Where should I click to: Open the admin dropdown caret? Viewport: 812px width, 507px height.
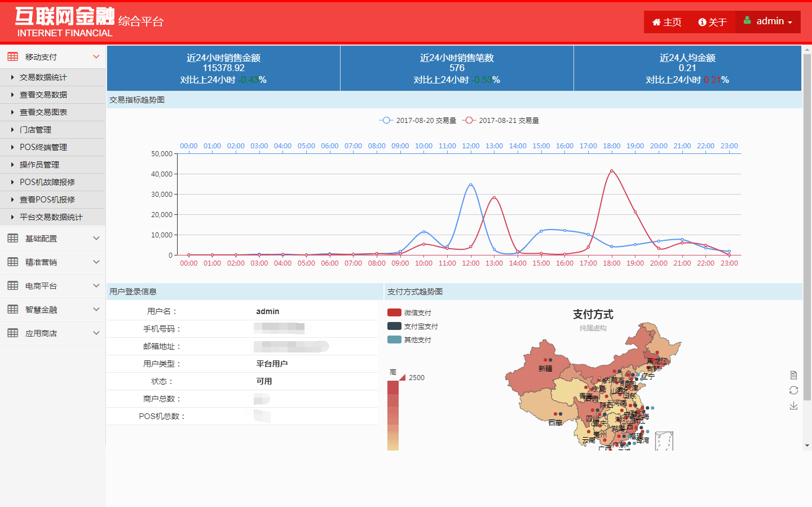pyautogui.click(x=790, y=23)
